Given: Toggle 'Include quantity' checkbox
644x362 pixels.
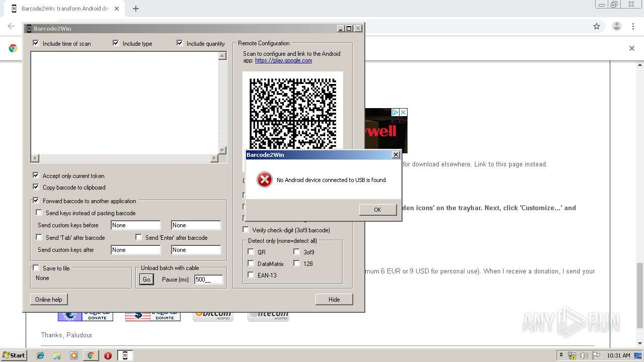Looking at the screenshot, I should (x=180, y=43).
